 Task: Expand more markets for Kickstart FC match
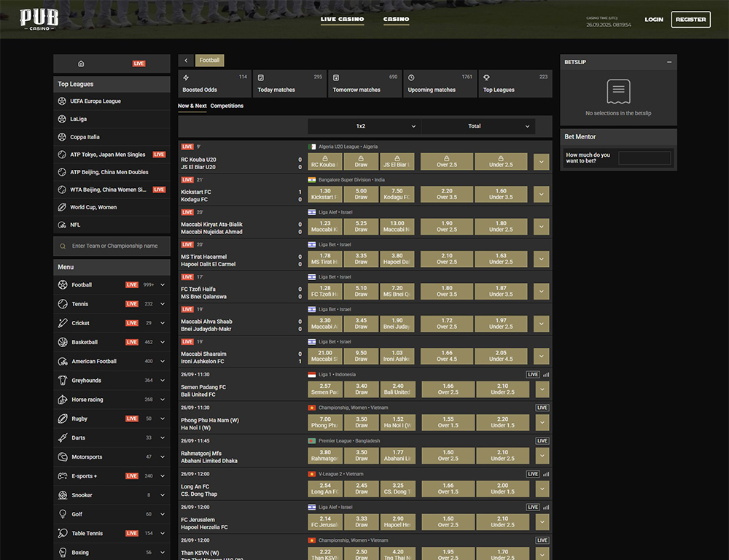pos(542,194)
